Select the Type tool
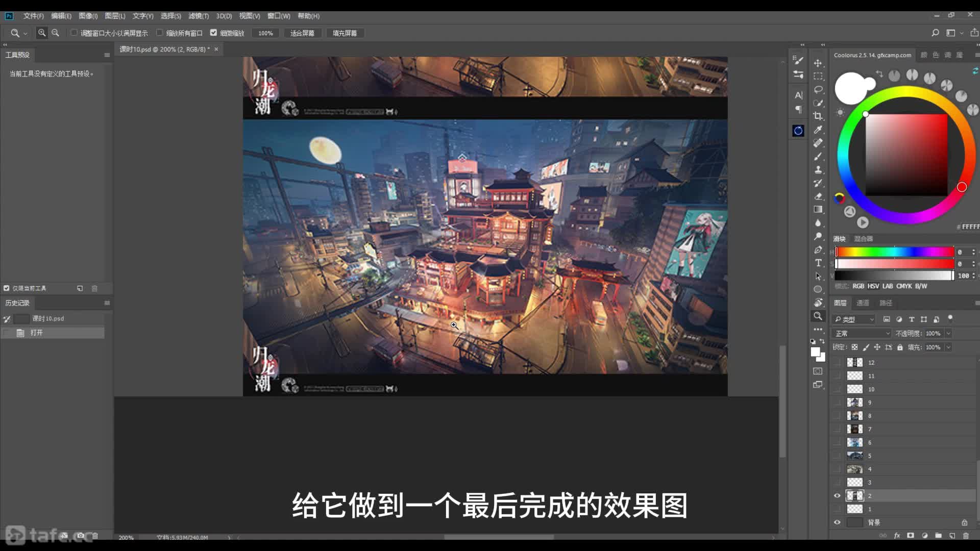This screenshot has width=980, height=551. click(x=818, y=263)
